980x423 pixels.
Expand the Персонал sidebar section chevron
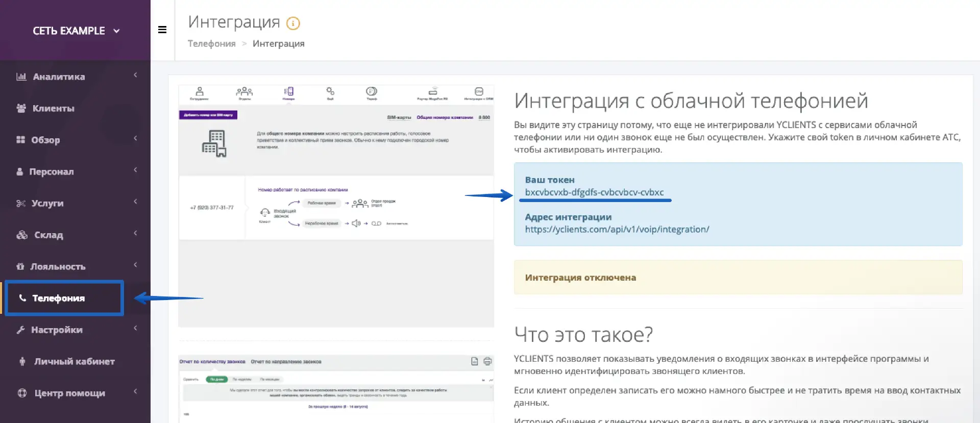click(135, 170)
